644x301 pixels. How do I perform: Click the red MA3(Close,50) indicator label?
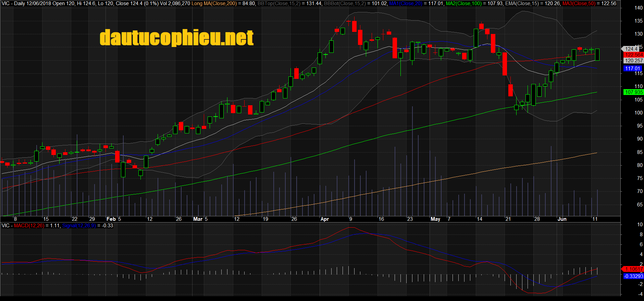(579, 3)
